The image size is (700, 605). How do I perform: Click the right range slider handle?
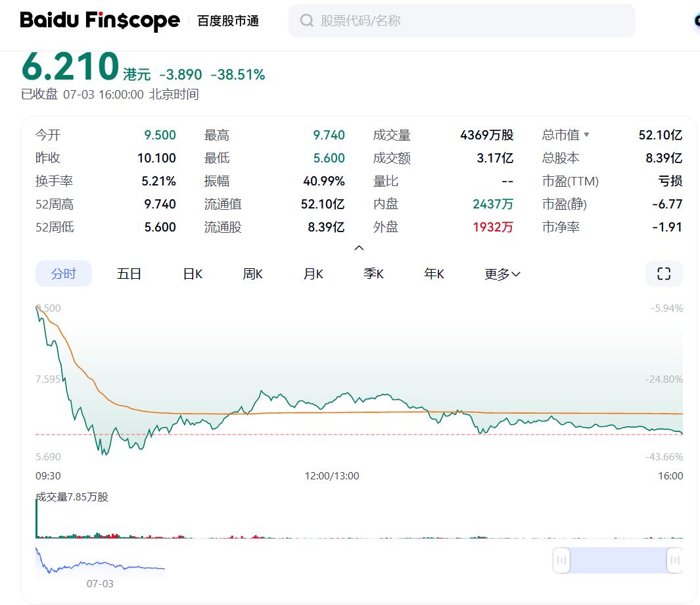point(674,560)
